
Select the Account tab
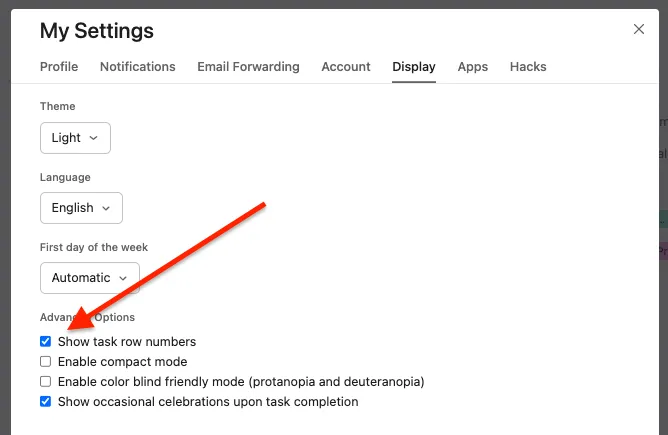tap(346, 67)
